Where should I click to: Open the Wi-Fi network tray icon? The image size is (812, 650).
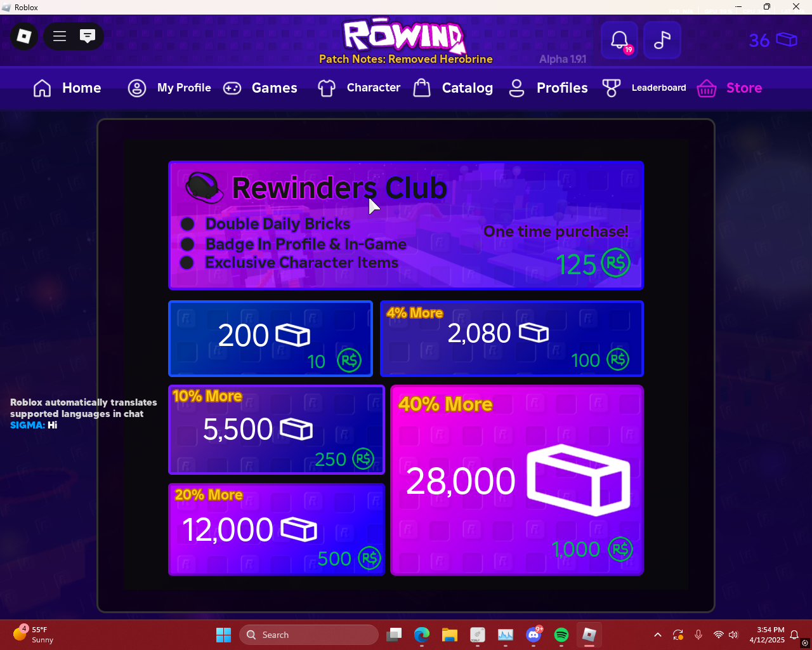click(719, 635)
